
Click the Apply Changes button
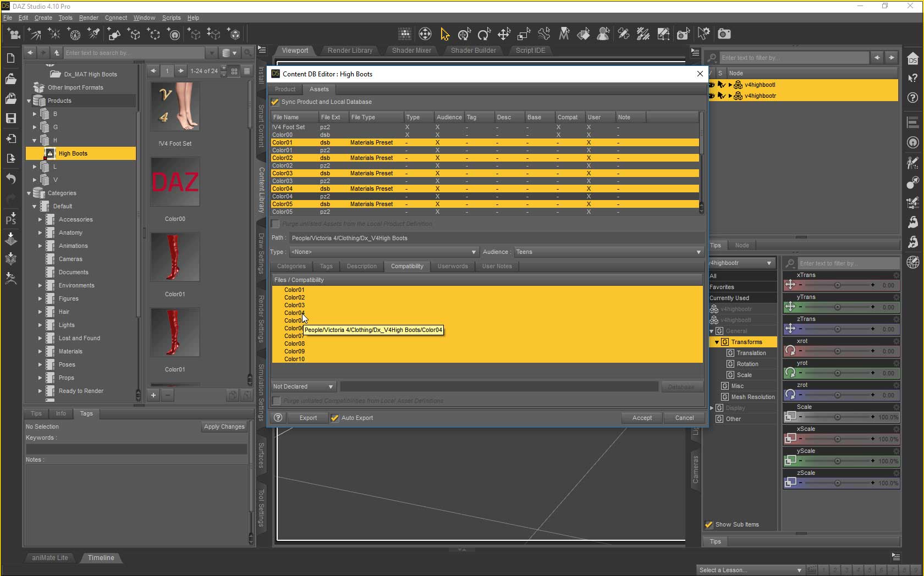coord(224,427)
